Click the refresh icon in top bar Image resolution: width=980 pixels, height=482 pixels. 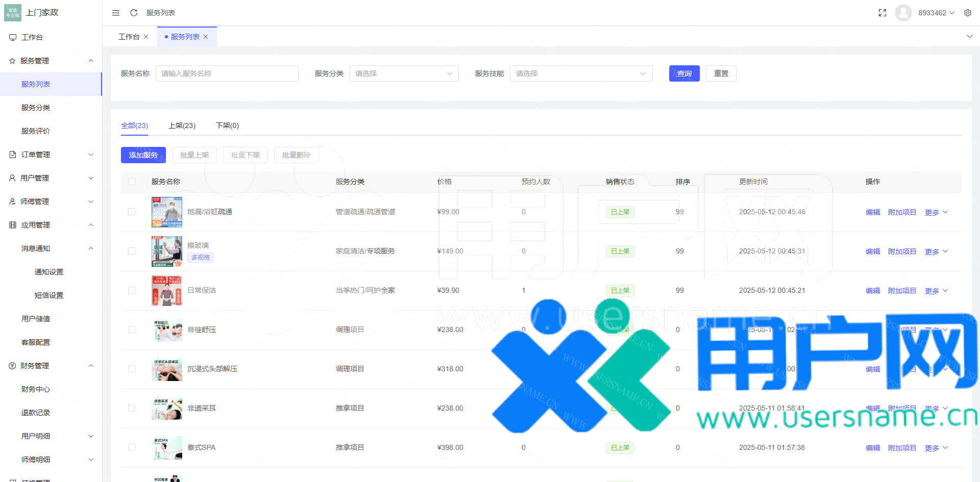134,13
